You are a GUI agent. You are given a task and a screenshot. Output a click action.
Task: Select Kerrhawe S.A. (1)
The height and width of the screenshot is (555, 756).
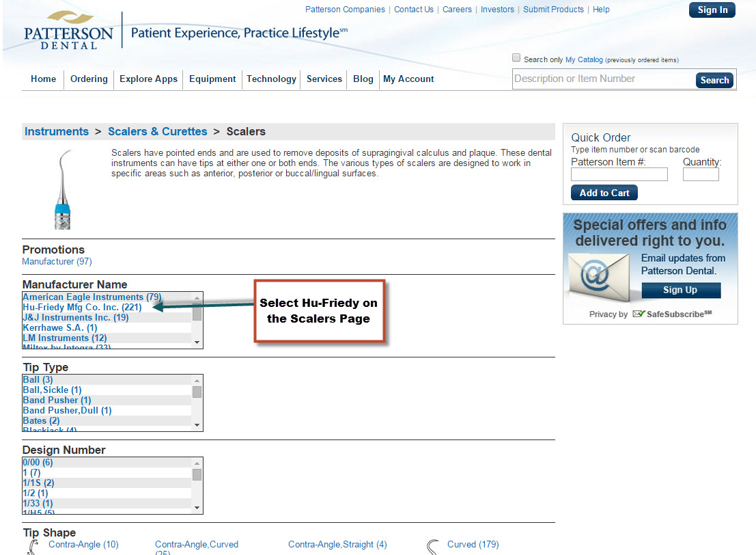click(x=60, y=327)
